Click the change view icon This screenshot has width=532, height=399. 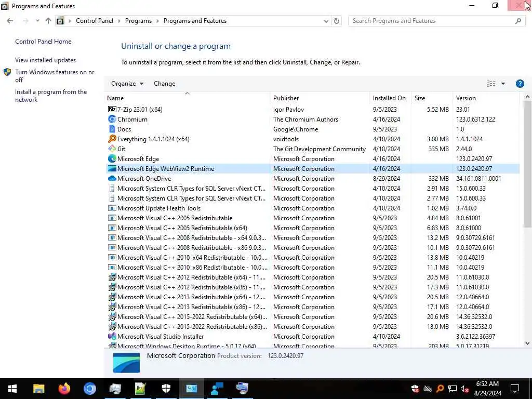pos(490,84)
